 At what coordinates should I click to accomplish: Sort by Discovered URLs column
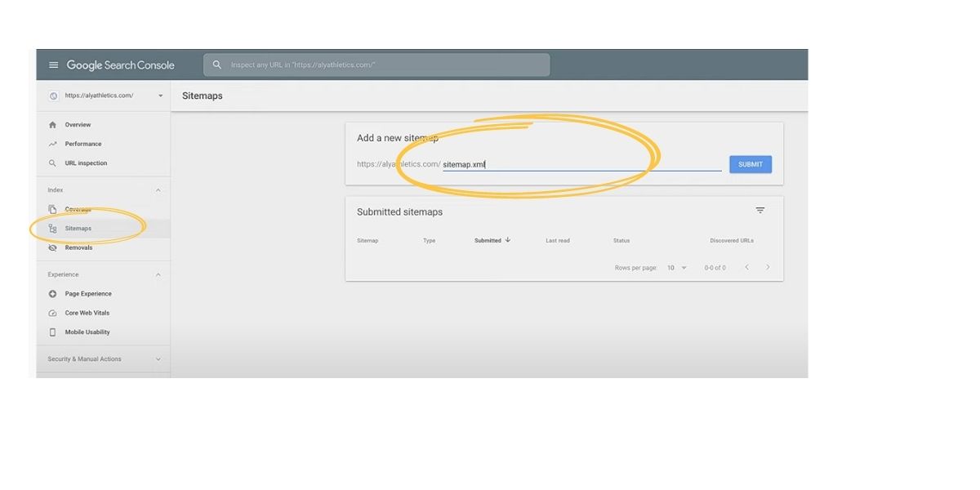(x=732, y=241)
